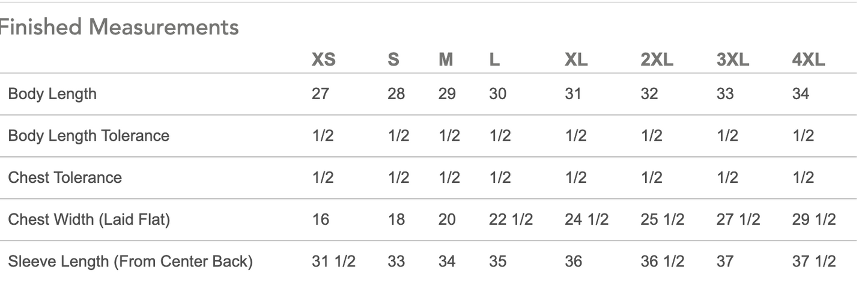
Task: Click the XL size column header
Action: (576, 60)
